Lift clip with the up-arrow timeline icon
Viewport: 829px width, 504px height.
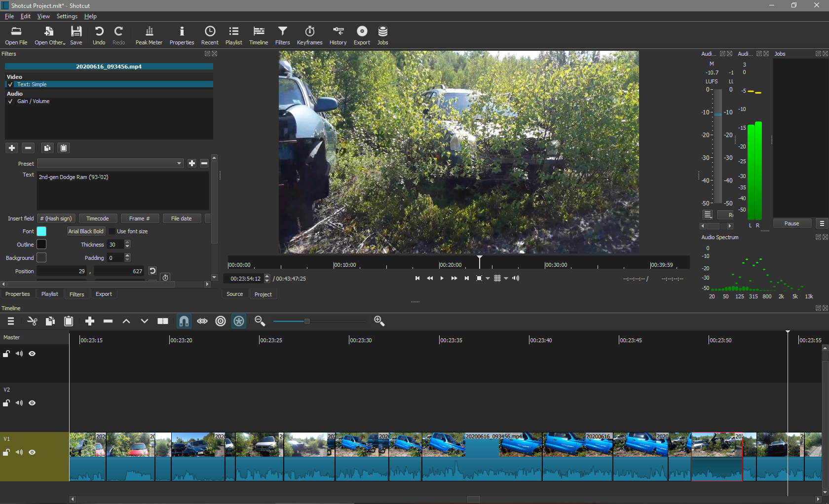tap(126, 321)
